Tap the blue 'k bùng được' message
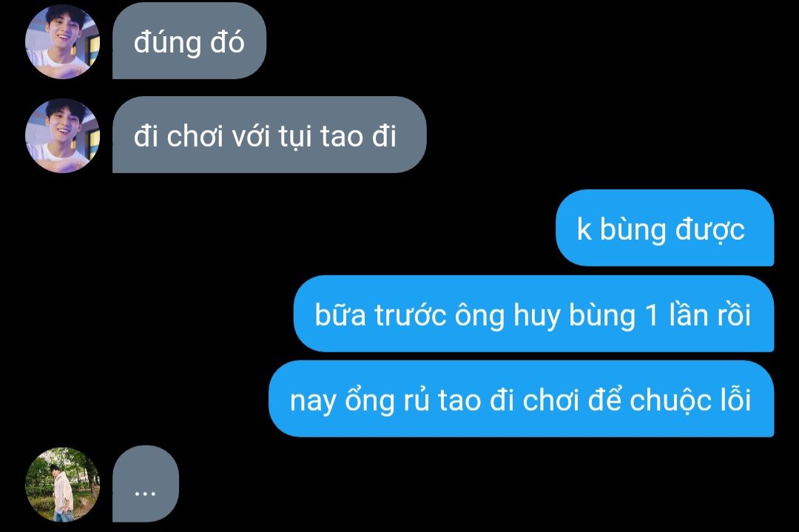 pos(664,228)
